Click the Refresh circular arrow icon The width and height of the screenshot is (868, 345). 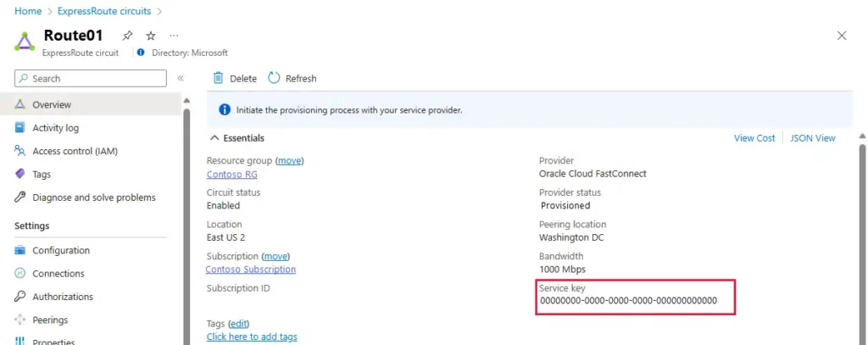coord(274,78)
